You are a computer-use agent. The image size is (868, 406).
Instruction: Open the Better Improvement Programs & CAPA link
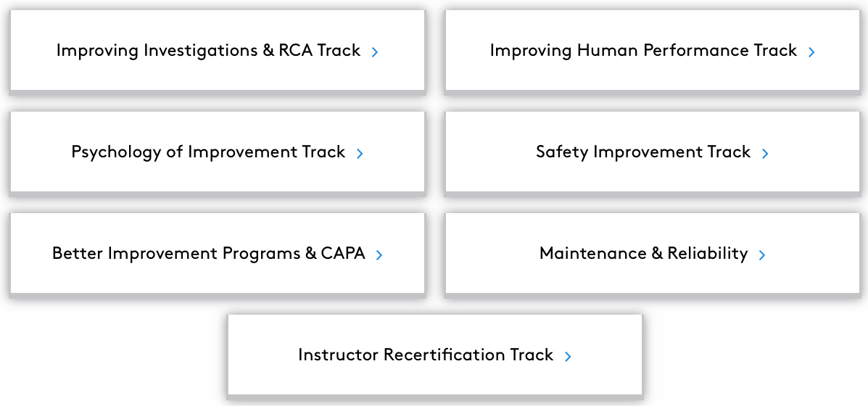coord(208,253)
